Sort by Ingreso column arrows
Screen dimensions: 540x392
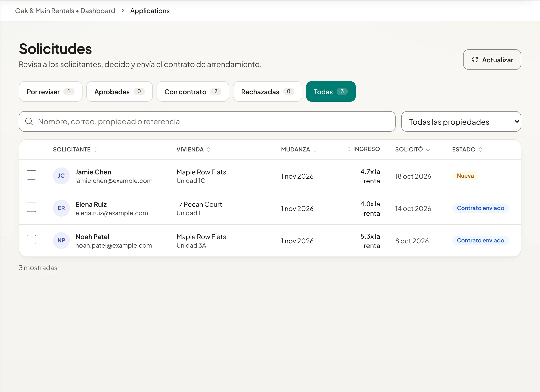(x=349, y=149)
